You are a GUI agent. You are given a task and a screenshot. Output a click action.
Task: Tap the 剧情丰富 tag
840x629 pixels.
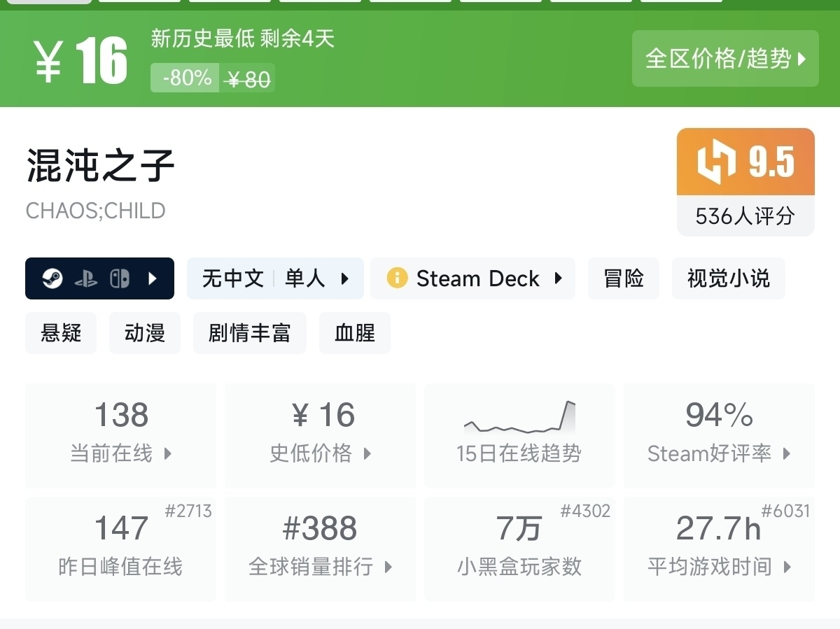[x=249, y=333]
